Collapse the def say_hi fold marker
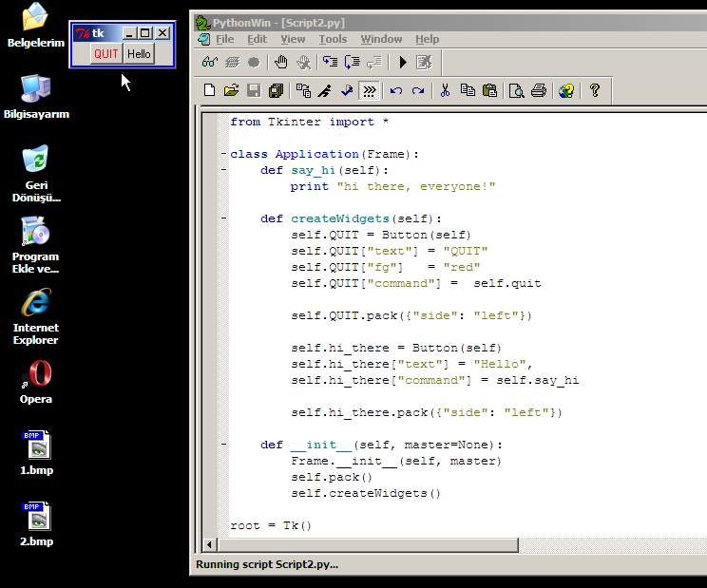Image resolution: width=707 pixels, height=588 pixels. 223,170
